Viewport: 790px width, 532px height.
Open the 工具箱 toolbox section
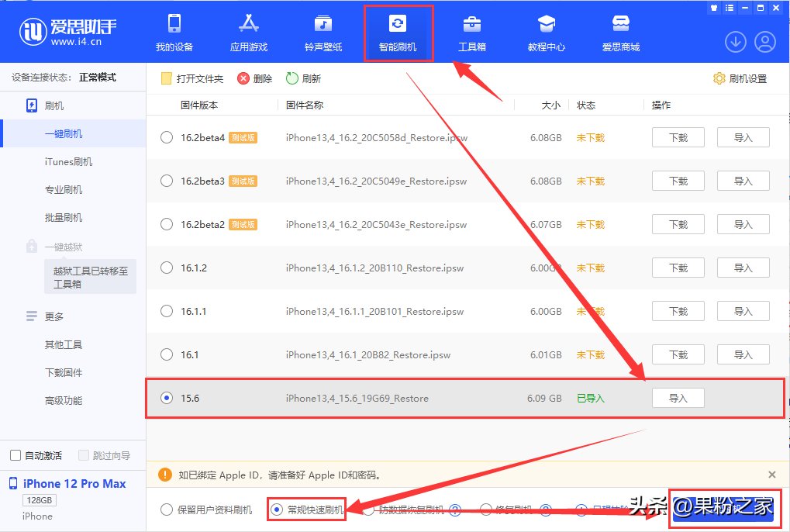coord(472,33)
